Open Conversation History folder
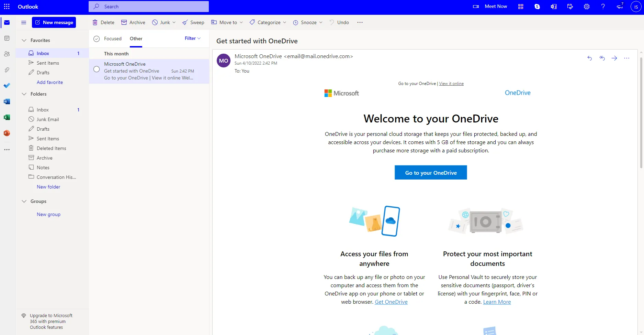The width and height of the screenshot is (644, 335). [x=52, y=177]
